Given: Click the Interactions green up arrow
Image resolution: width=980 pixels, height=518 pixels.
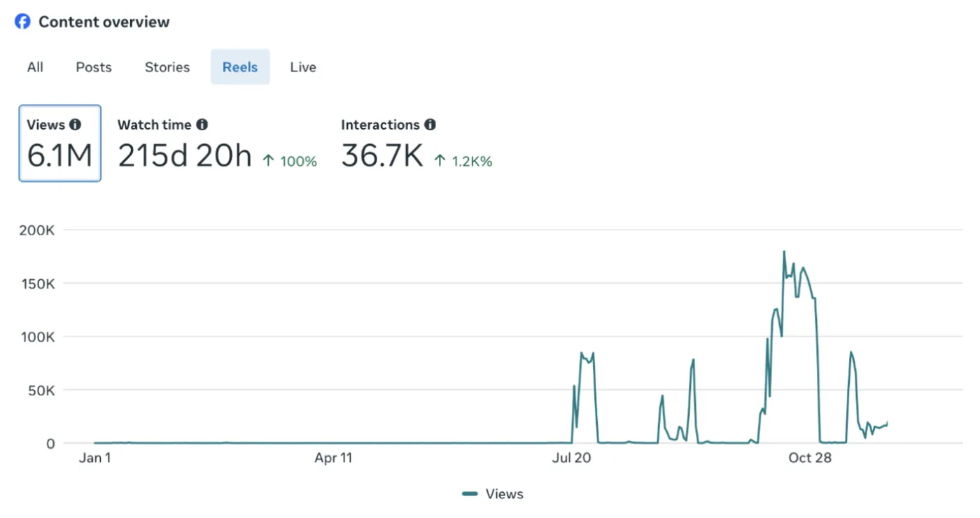Looking at the screenshot, I should tap(440, 161).
